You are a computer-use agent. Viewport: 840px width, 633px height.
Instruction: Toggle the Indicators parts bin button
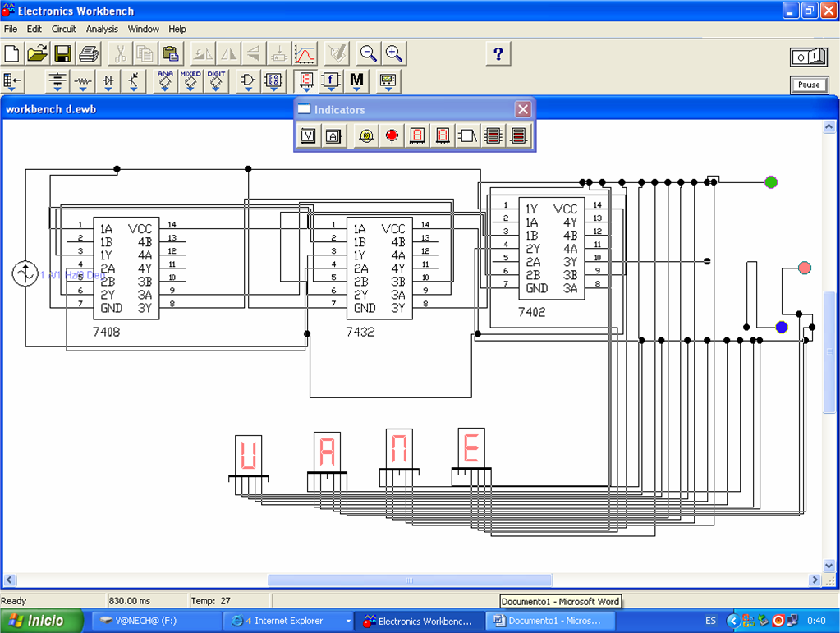(x=306, y=80)
